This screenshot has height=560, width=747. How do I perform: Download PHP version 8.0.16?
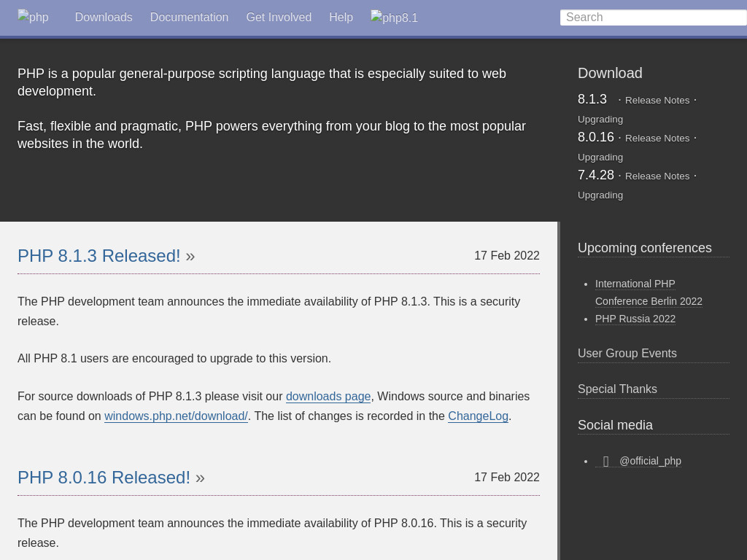[596, 137]
